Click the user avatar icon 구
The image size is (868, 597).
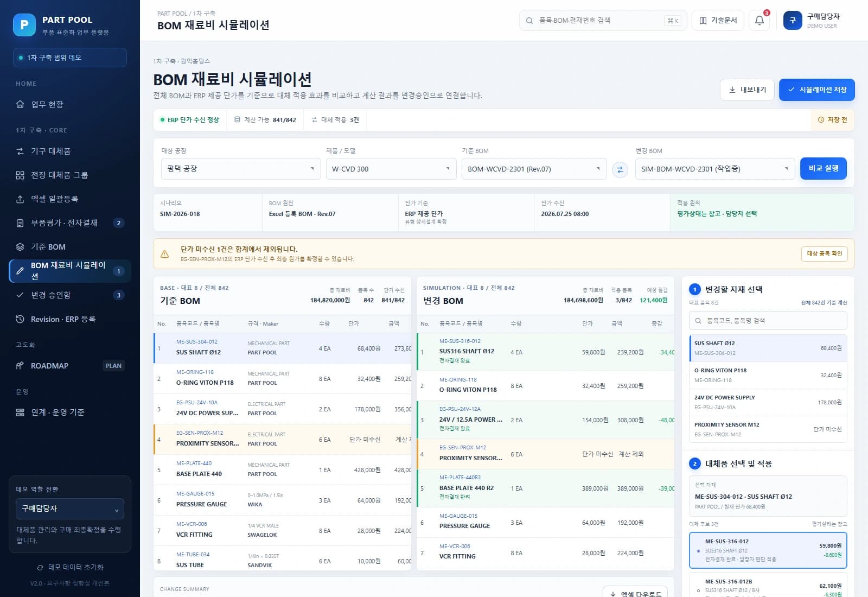pyautogui.click(x=793, y=21)
